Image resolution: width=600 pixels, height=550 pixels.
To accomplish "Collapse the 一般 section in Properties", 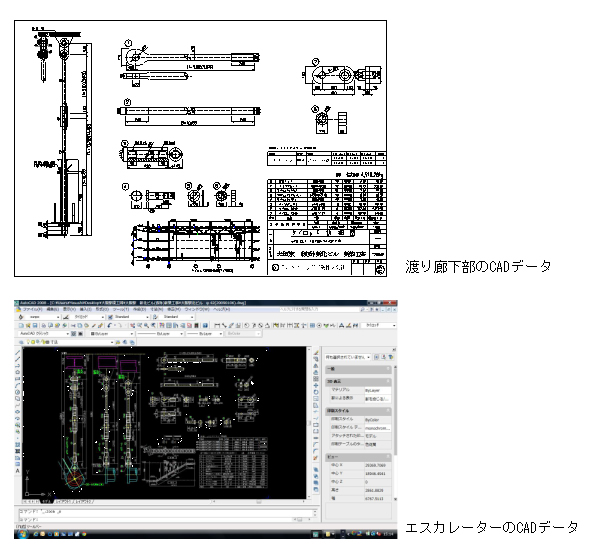I will click(388, 369).
